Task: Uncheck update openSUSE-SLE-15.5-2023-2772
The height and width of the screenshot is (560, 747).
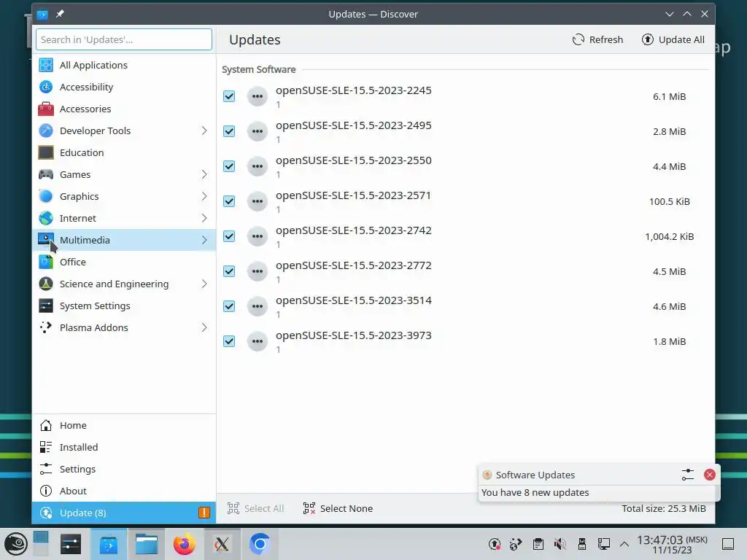Action: tap(229, 271)
